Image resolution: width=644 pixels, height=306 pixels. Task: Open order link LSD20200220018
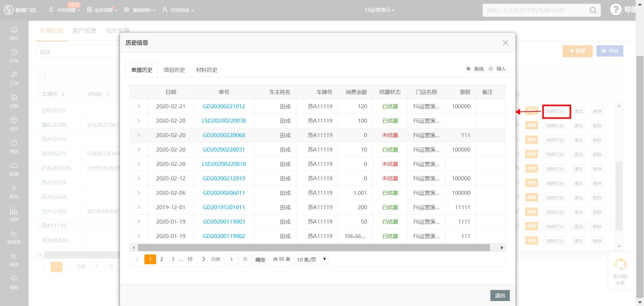[x=224, y=164]
